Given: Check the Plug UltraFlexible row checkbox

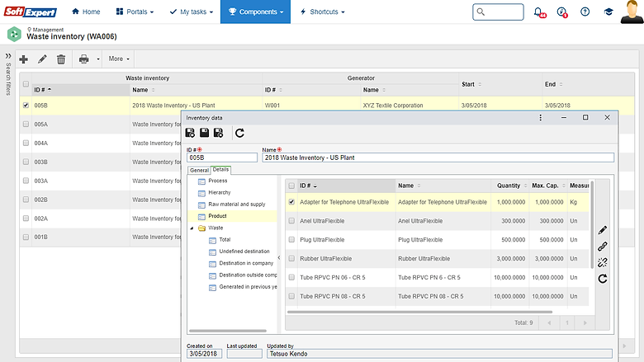Looking at the screenshot, I should click(291, 240).
